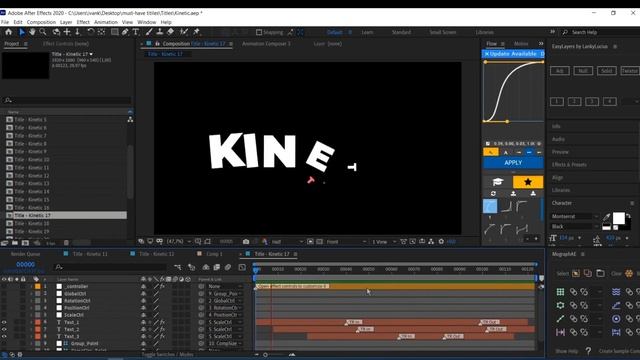Image resolution: width=640 pixels, height=360 pixels.
Task: Select the Puppet Pin tool
Action: 196,32
